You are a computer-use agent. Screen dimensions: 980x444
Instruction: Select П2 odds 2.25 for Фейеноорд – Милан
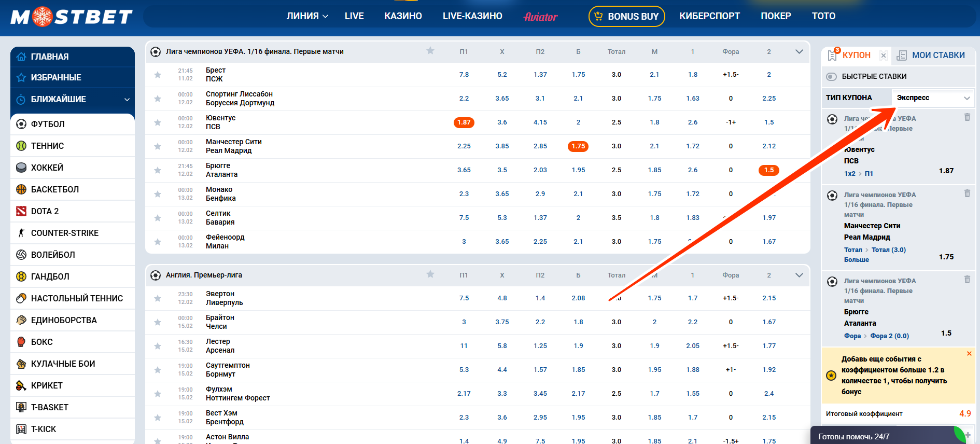(540, 242)
